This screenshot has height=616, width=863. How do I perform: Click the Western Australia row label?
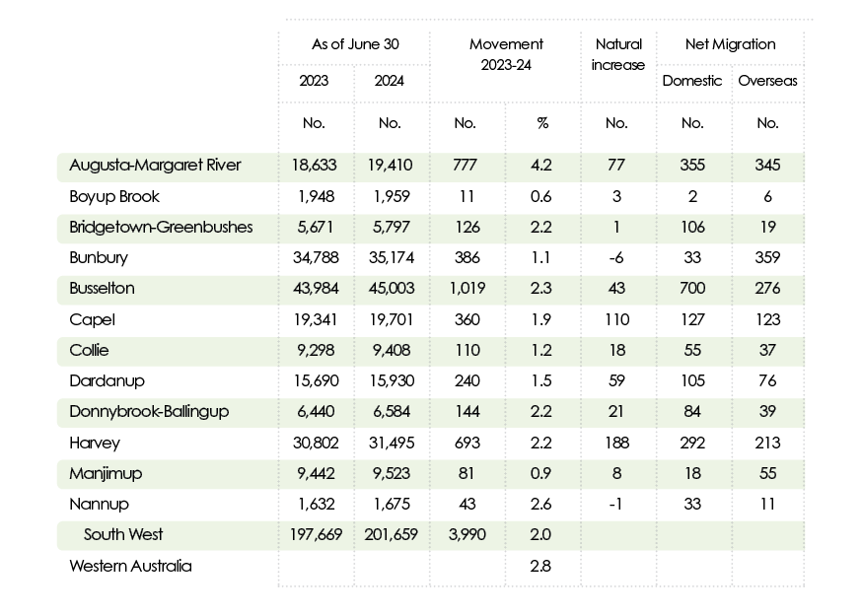tap(130, 566)
